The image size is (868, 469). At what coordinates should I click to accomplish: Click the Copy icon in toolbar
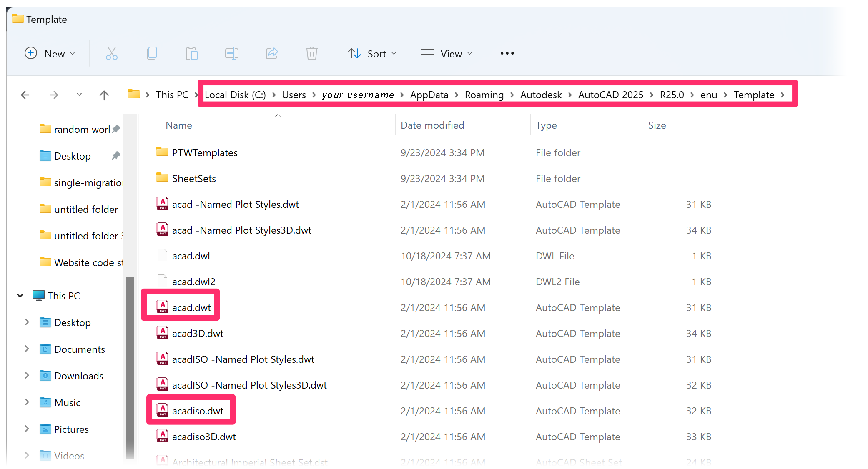tap(152, 53)
